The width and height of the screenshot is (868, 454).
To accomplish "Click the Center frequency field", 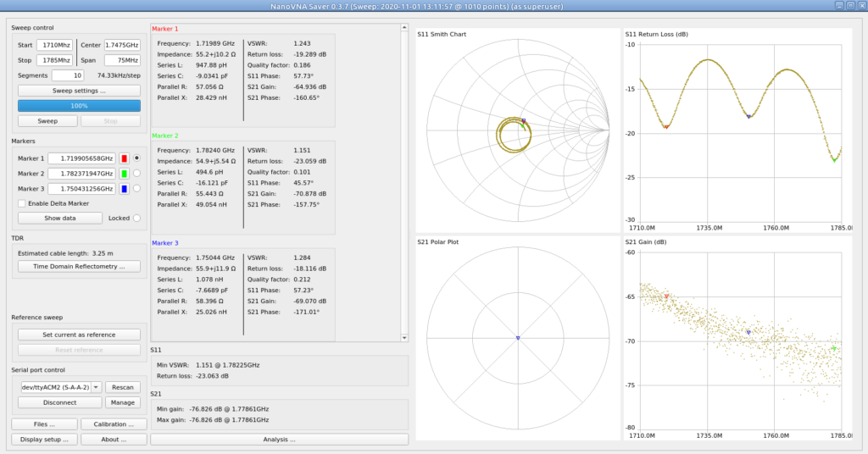I will tap(122, 45).
